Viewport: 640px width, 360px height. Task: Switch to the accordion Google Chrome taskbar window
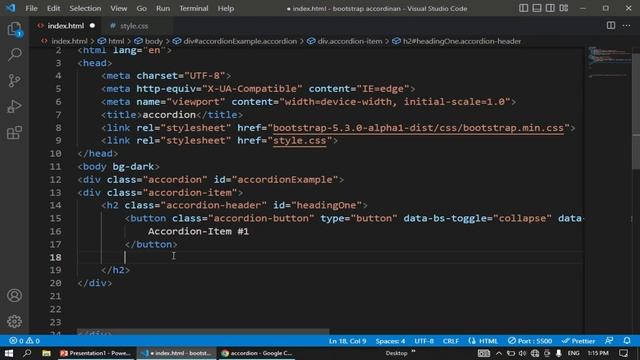coord(257,353)
